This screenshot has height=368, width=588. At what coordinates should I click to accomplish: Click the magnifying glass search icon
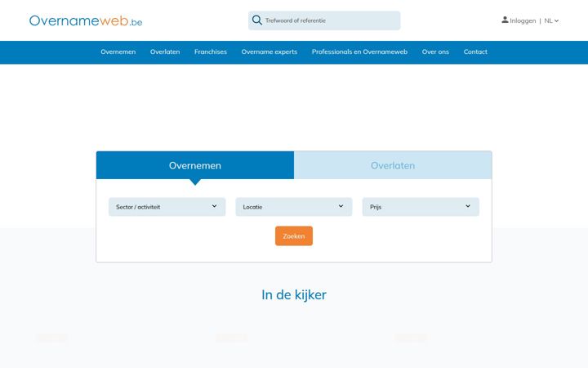point(257,20)
